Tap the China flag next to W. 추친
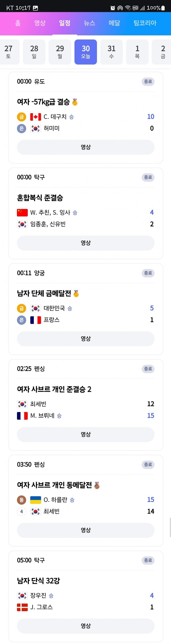Screen dimensions: 171x644 (x=22, y=212)
